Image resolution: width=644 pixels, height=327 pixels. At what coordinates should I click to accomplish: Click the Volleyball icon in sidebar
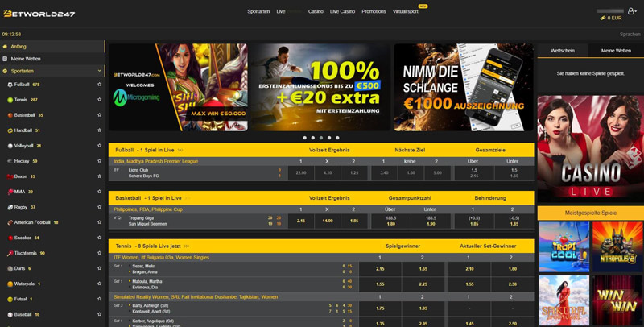pyautogui.click(x=10, y=146)
